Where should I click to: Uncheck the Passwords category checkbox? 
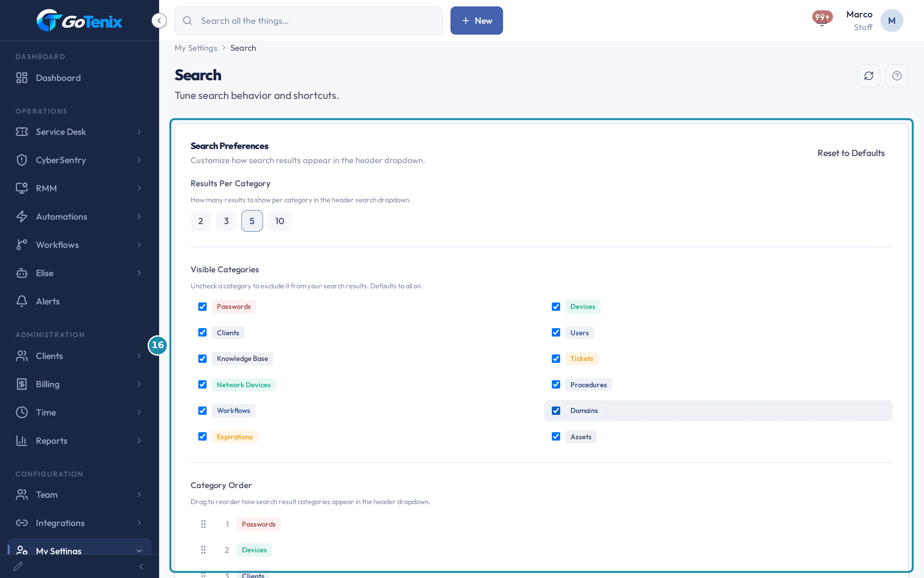202,307
